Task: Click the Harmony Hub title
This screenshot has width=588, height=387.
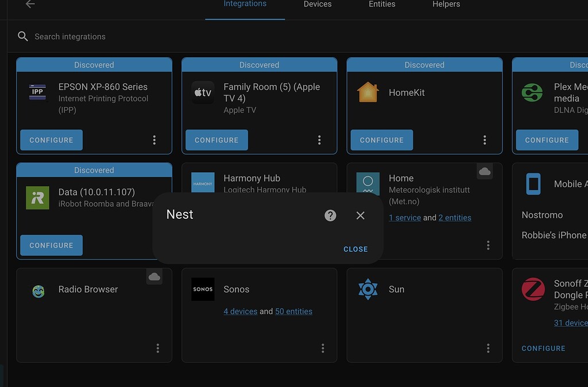Action: (252, 178)
